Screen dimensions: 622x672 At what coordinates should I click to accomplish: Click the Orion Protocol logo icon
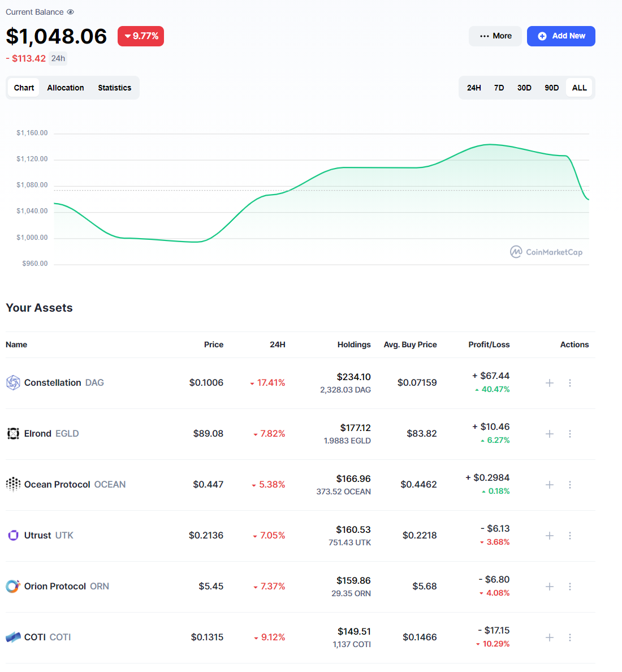[x=13, y=586]
